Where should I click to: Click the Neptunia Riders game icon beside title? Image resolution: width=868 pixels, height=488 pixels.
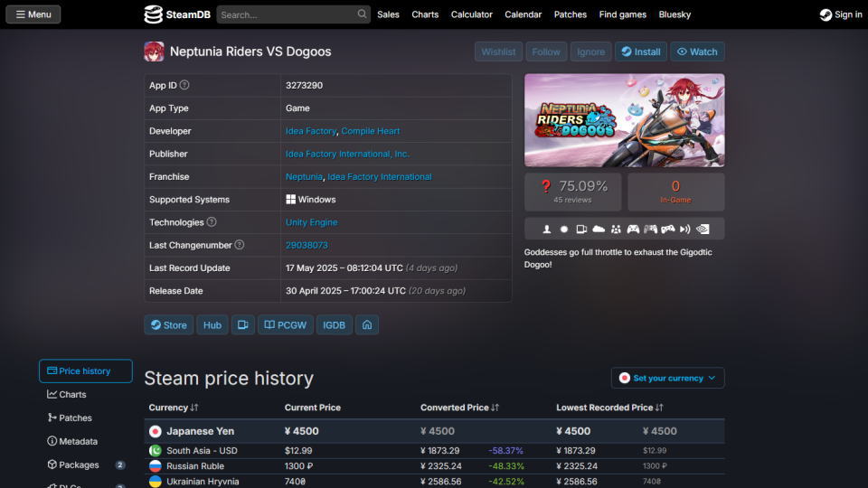click(x=154, y=52)
